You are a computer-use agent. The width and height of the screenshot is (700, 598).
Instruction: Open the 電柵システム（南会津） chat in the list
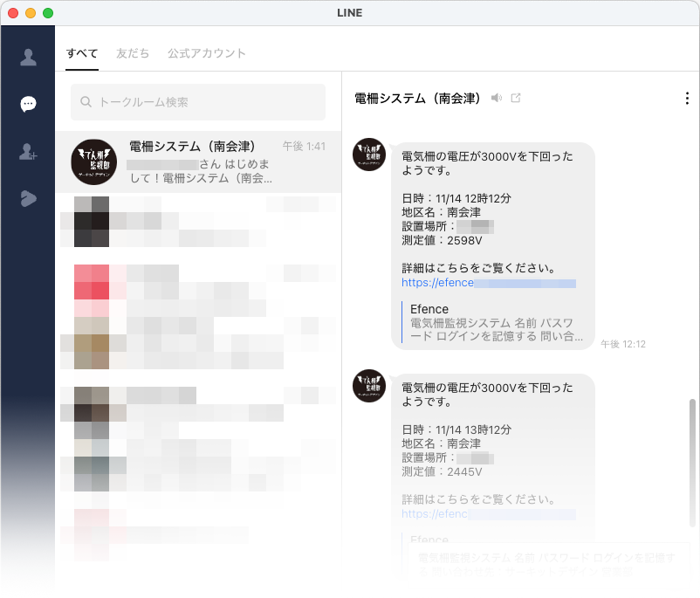(x=198, y=162)
